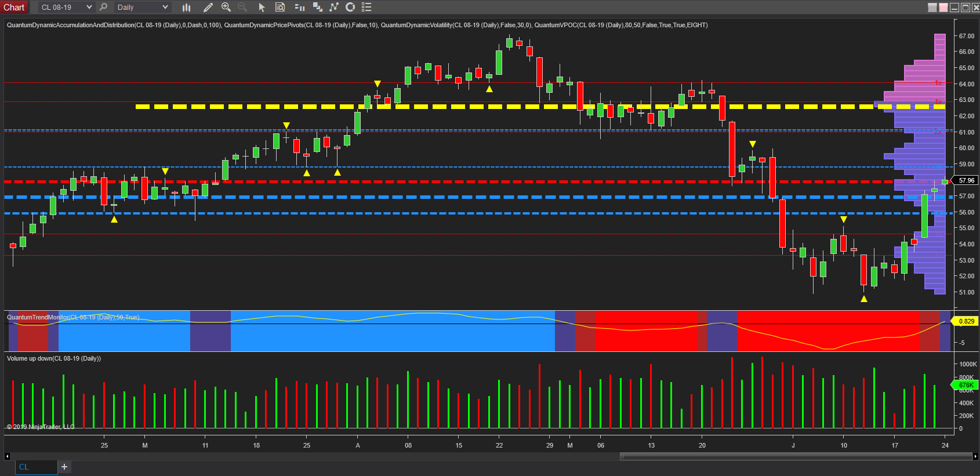Click the QuantumVPOC indicator label text
Image resolution: width=980 pixels, height=476 pixels.
click(621, 25)
